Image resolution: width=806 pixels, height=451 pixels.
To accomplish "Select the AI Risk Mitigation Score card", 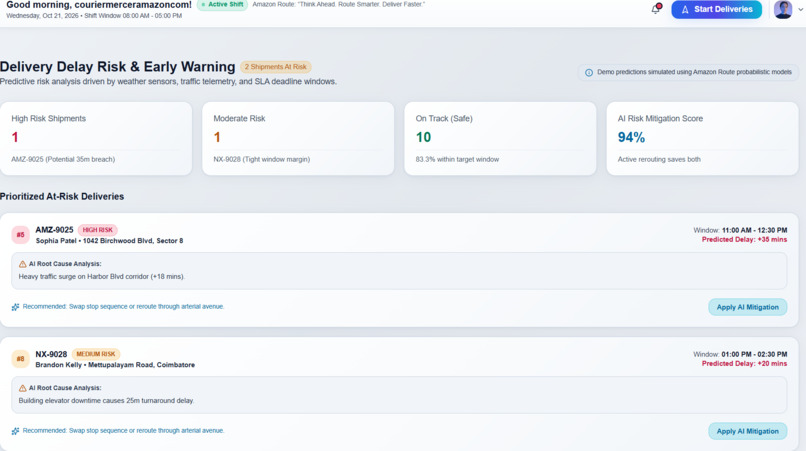I will click(x=702, y=138).
